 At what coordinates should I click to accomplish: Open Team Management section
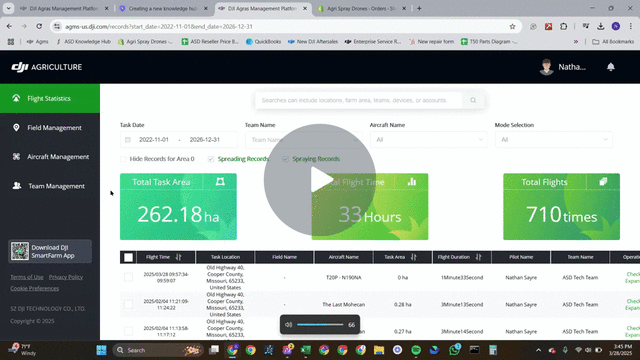[x=50, y=186]
